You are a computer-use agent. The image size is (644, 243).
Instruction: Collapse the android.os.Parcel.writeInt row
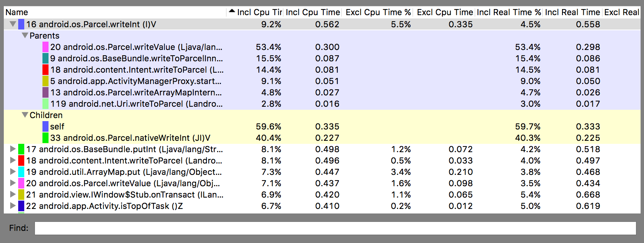pyautogui.click(x=13, y=24)
